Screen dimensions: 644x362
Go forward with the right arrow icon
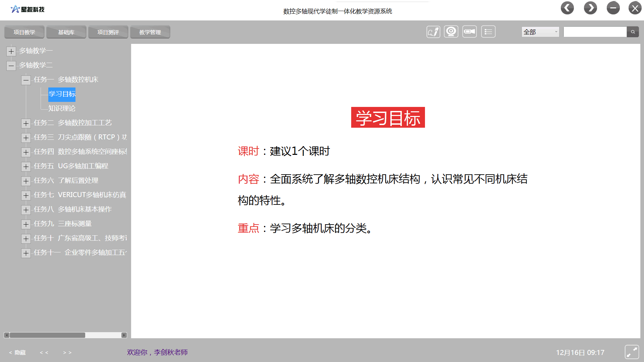click(590, 8)
